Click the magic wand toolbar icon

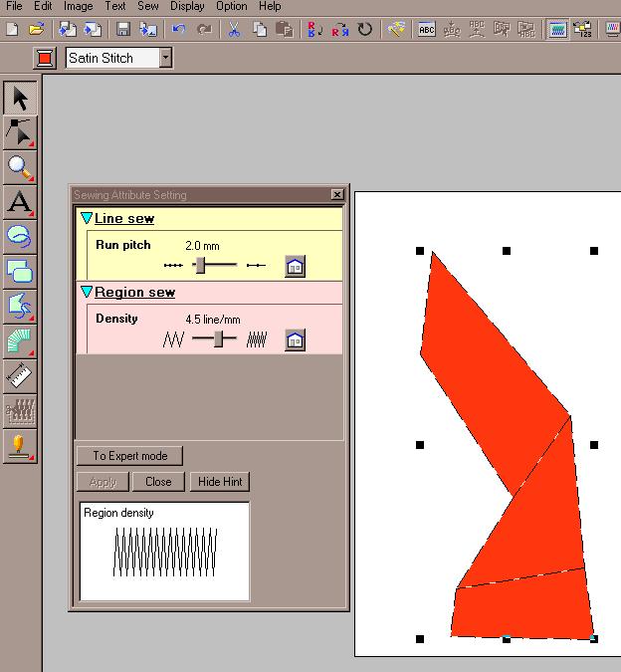click(x=396, y=30)
